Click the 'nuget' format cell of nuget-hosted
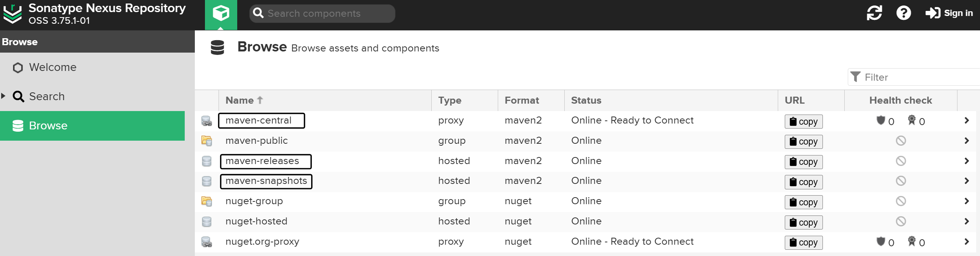 tap(518, 221)
